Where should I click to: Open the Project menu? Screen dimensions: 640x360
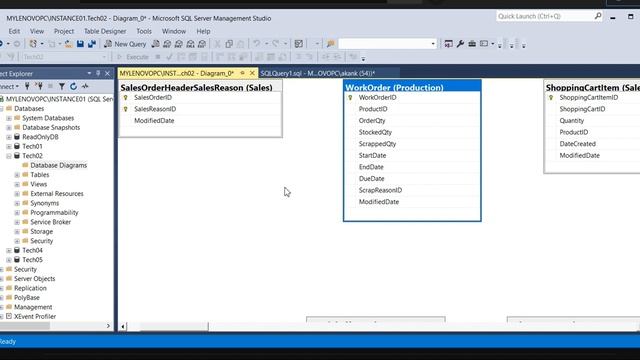64,31
